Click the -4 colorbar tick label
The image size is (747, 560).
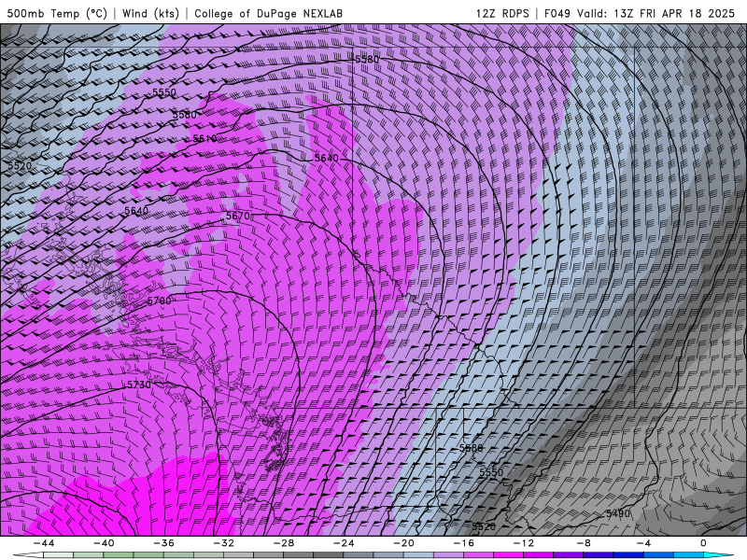pos(643,543)
